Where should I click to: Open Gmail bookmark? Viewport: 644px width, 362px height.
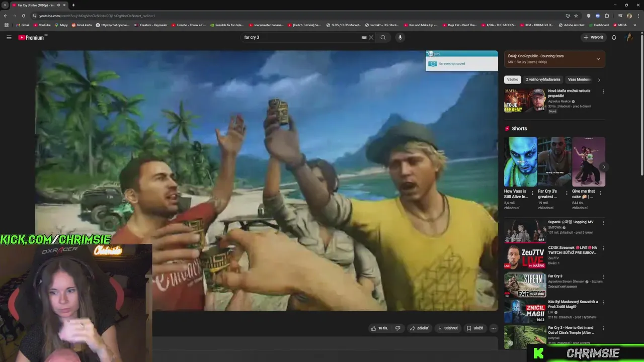coord(22,25)
